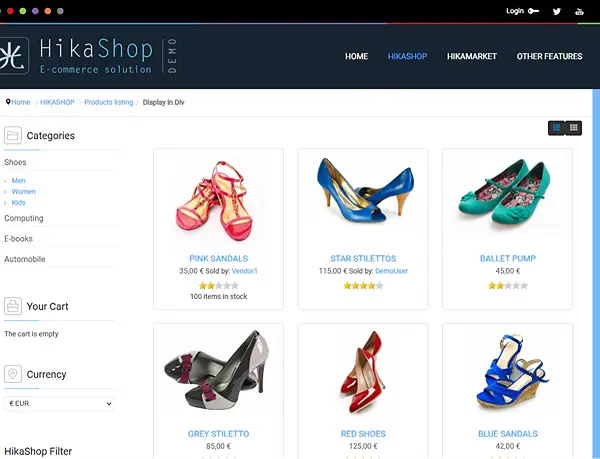Open the Men subcategory
Viewport: 600px width, 459px height.
tap(18, 181)
